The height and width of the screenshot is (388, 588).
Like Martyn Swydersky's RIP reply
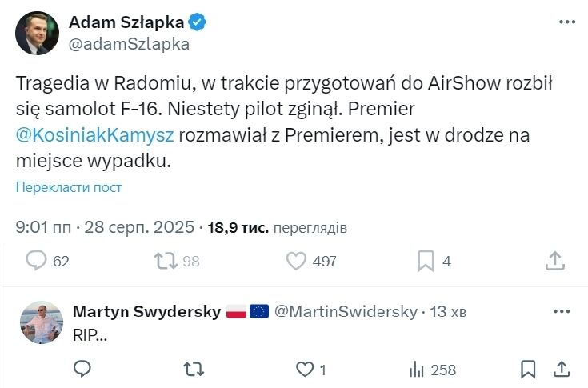[304, 369]
